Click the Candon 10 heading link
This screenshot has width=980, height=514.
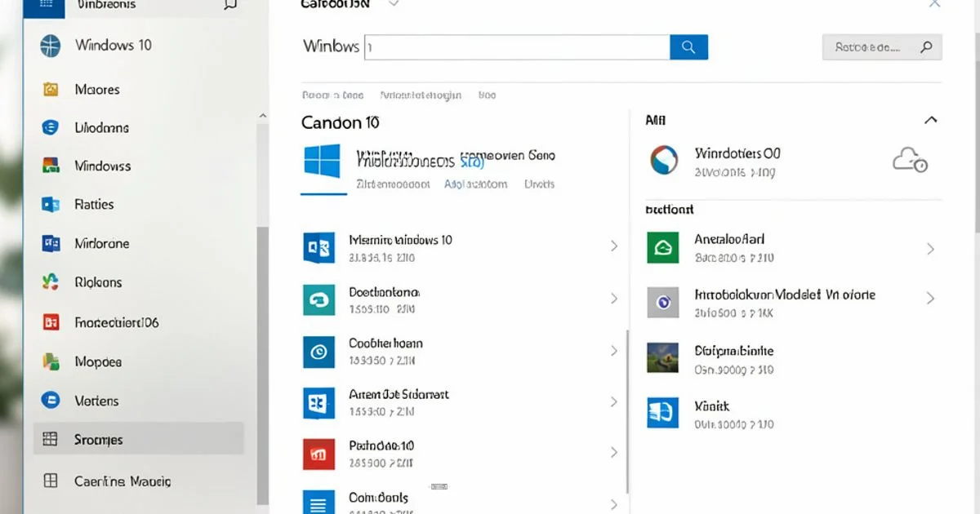(x=339, y=122)
